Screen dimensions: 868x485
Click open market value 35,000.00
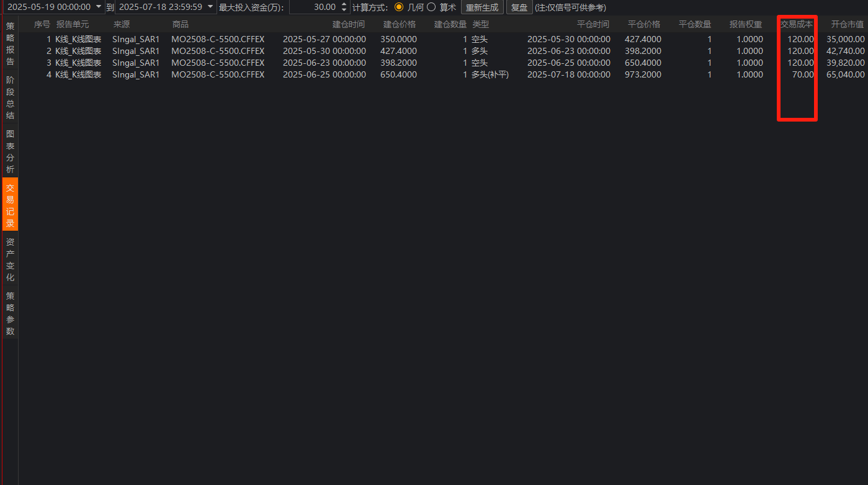click(x=846, y=39)
